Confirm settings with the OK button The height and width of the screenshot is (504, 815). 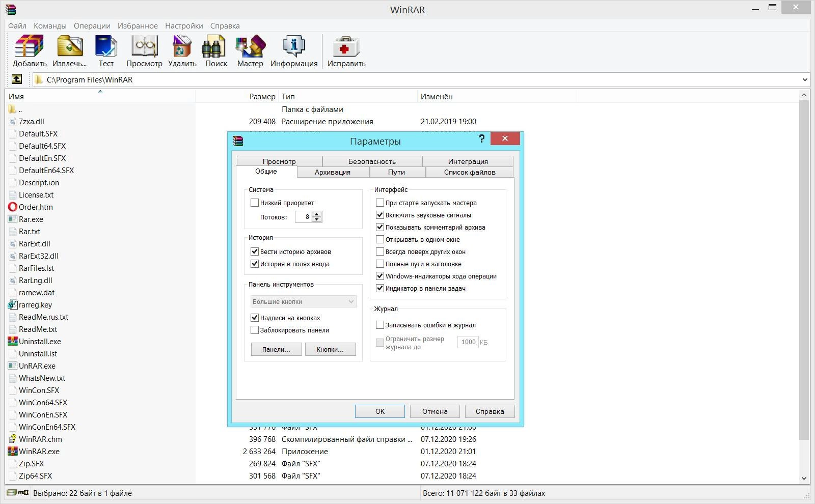click(380, 411)
